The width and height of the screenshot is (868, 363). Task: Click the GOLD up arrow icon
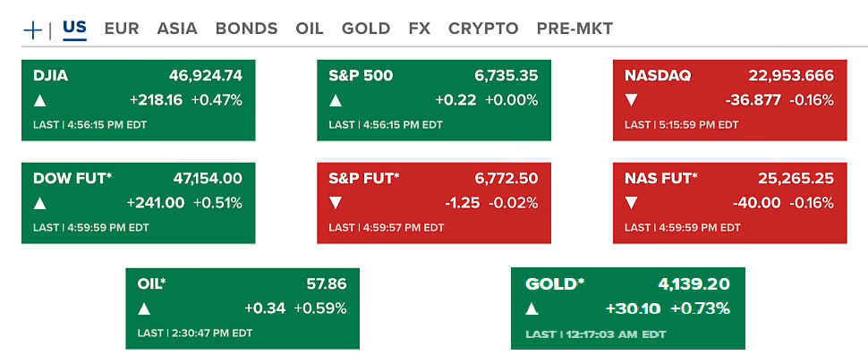(x=532, y=309)
